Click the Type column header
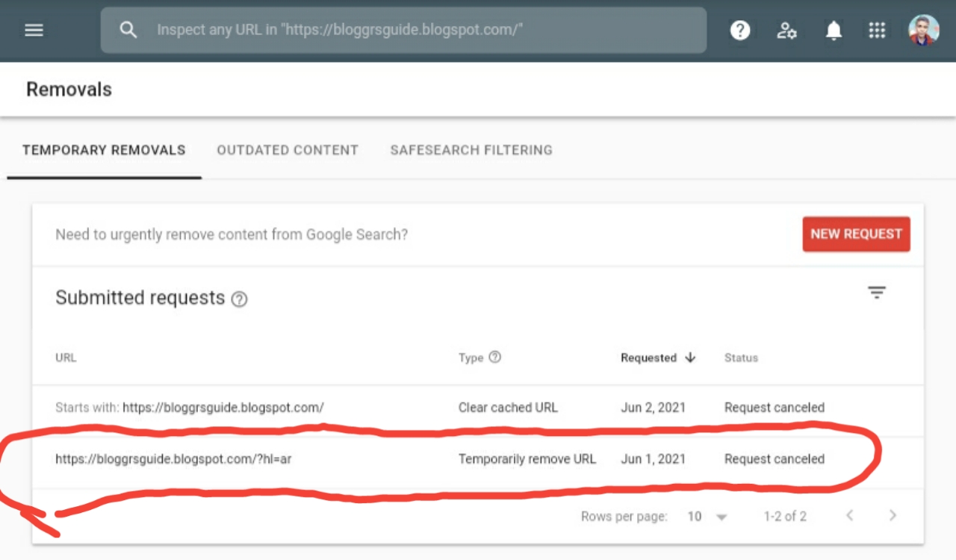Image resolution: width=956 pixels, height=560 pixels. pos(471,358)
